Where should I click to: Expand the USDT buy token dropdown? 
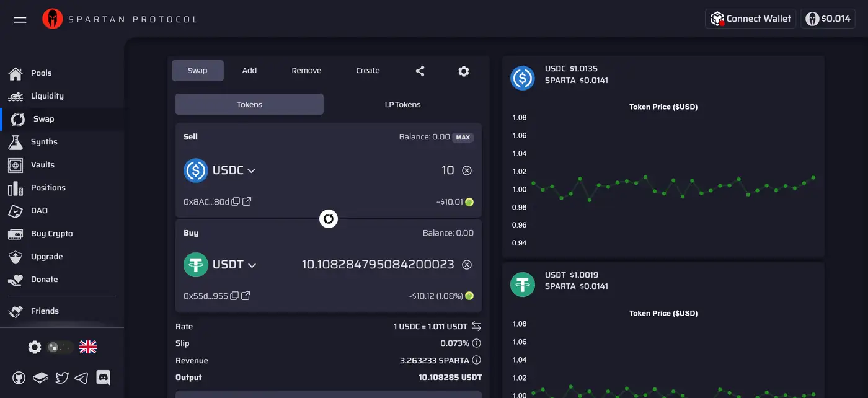(234, 265)
